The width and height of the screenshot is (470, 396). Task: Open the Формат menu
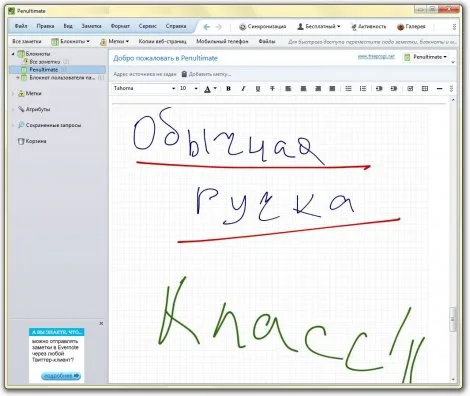coord(120,26)
